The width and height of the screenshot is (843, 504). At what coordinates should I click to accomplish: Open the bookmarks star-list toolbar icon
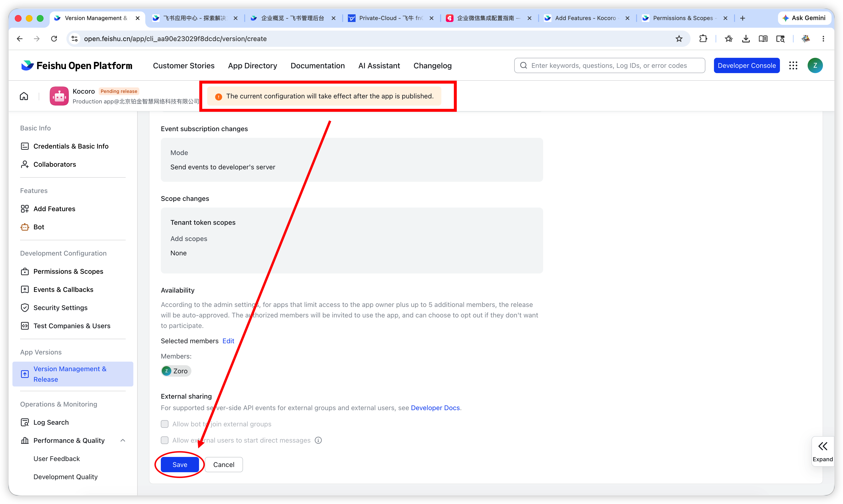tap(729, 39)
